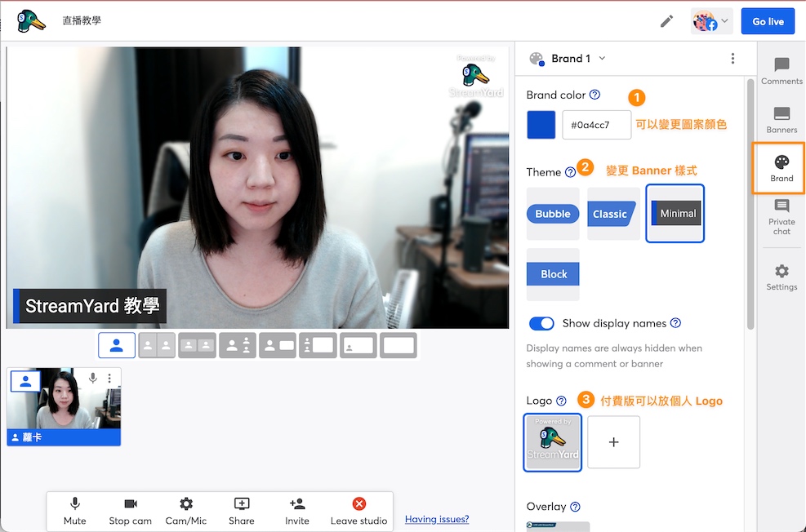Click the Theme help icon
The image size is (806, 532).
[570, 172]
